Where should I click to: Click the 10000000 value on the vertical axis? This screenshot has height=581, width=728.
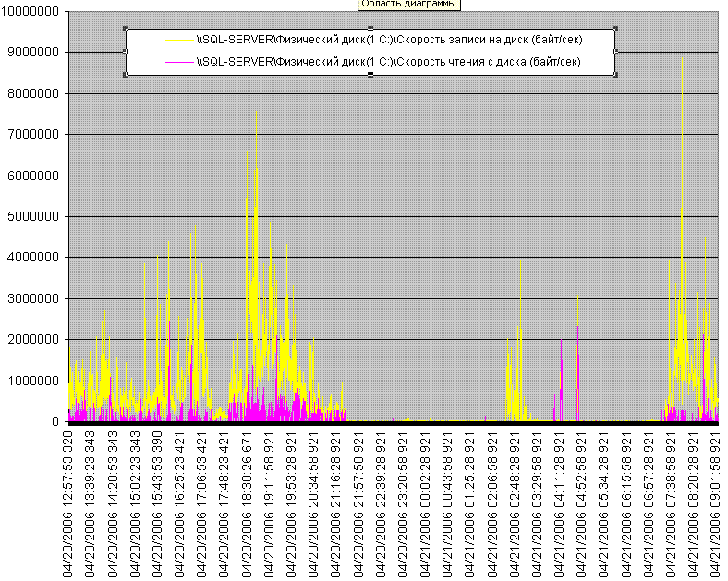(x=33, y=12)
